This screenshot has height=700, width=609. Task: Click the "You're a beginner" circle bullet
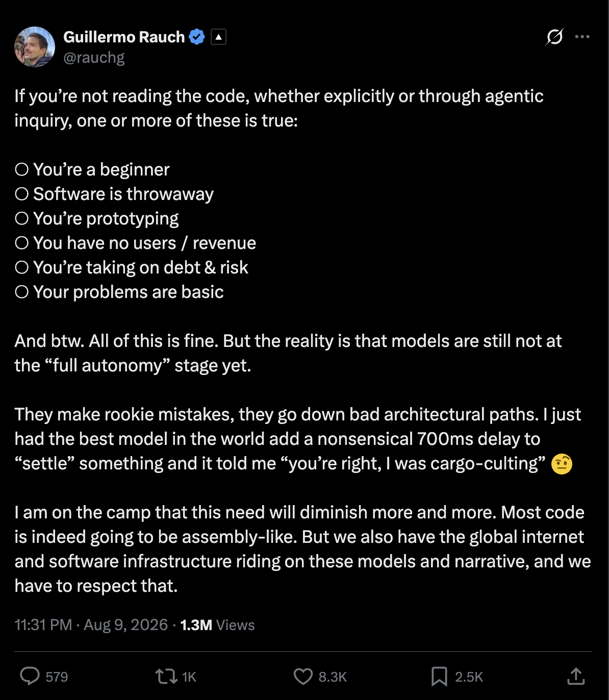point(21,169)
